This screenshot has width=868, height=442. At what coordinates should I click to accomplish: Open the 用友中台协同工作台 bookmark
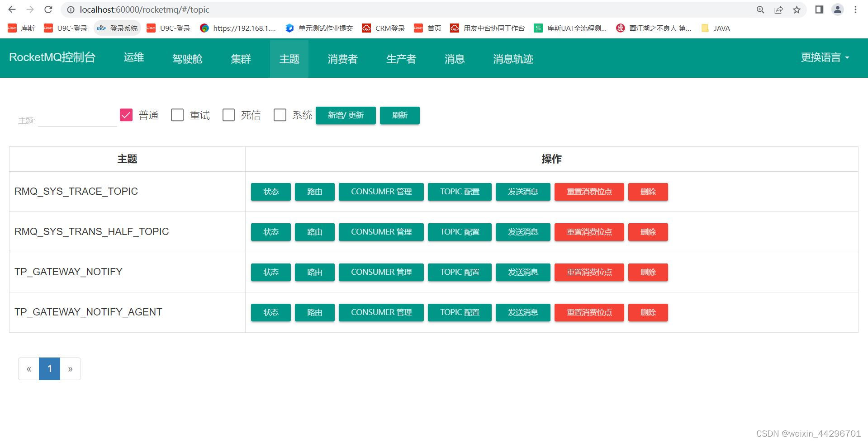pyautogui.click(x=488, y=28)
